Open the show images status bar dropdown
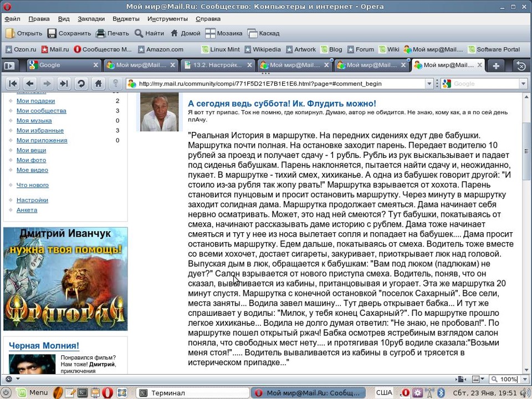The width and height of the screenshot is (532, 399). click(478, 379)
